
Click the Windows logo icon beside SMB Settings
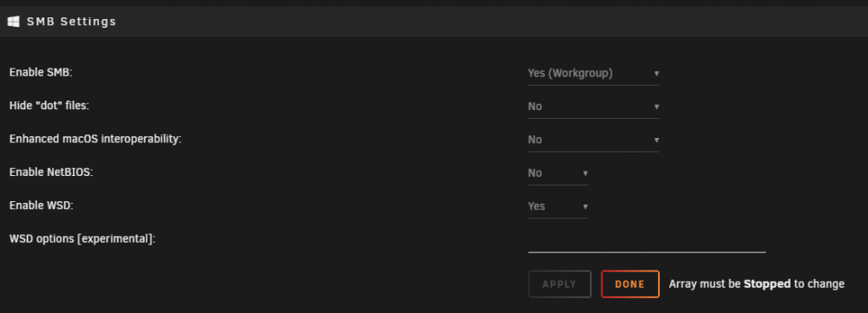tap(13, 22)
